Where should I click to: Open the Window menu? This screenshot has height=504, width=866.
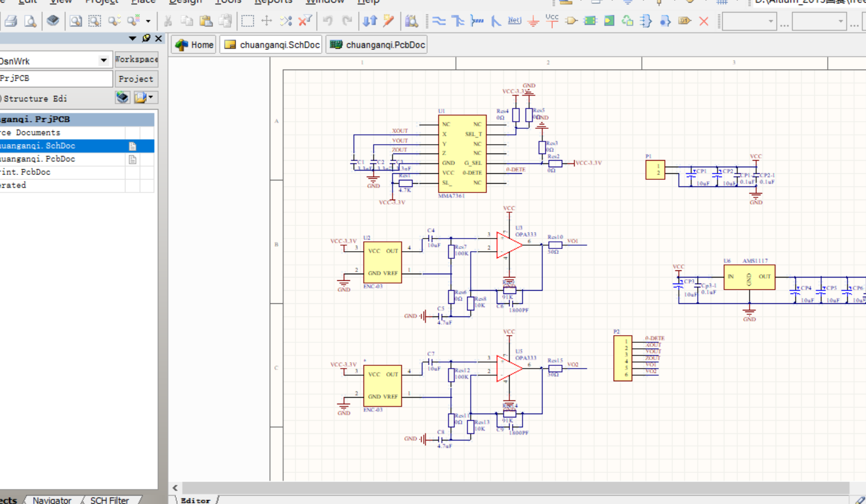click(324, 2)
